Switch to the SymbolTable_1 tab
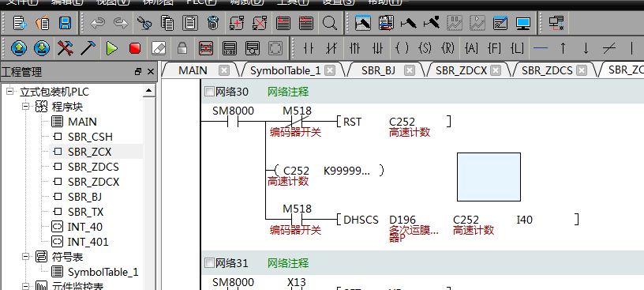Screen dimensions: 644x290 [x=286, y=70]
